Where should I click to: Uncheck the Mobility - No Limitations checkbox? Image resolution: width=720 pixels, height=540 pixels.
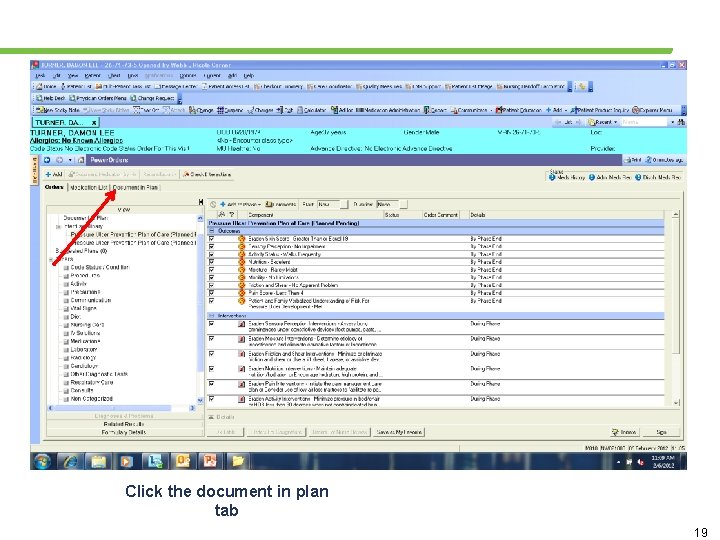click(212, 277)
